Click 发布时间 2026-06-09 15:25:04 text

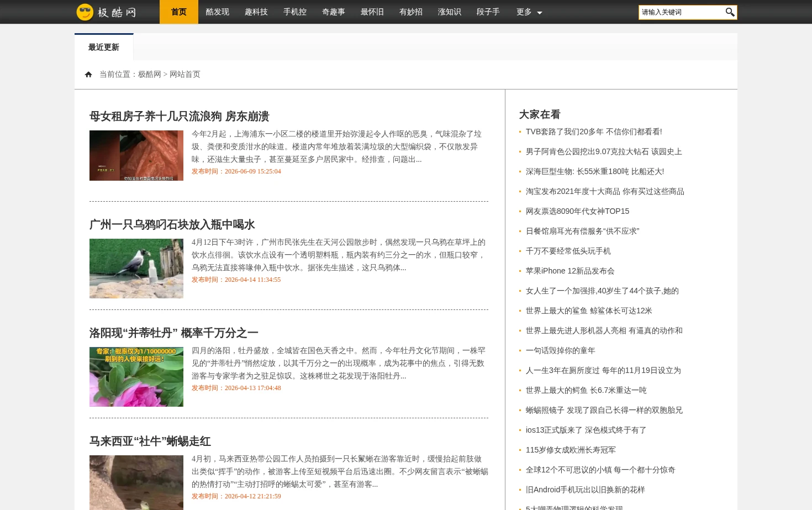tap(236, 171)
